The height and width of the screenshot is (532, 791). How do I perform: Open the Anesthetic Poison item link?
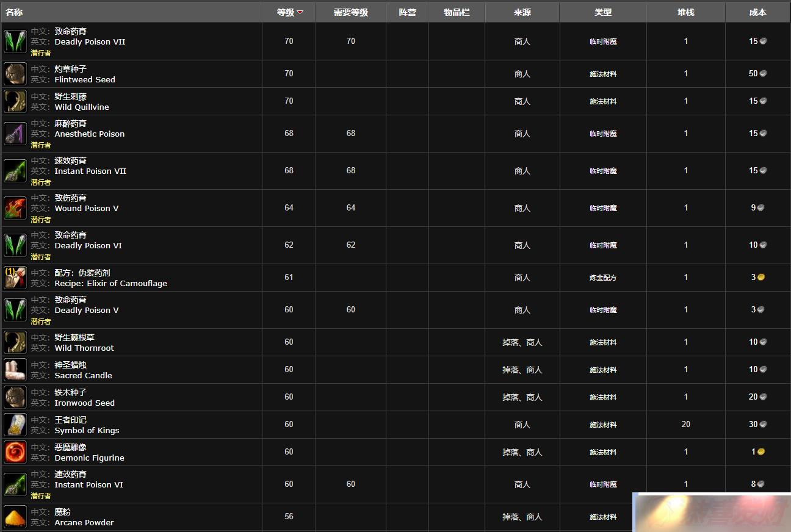coord(90,134)
